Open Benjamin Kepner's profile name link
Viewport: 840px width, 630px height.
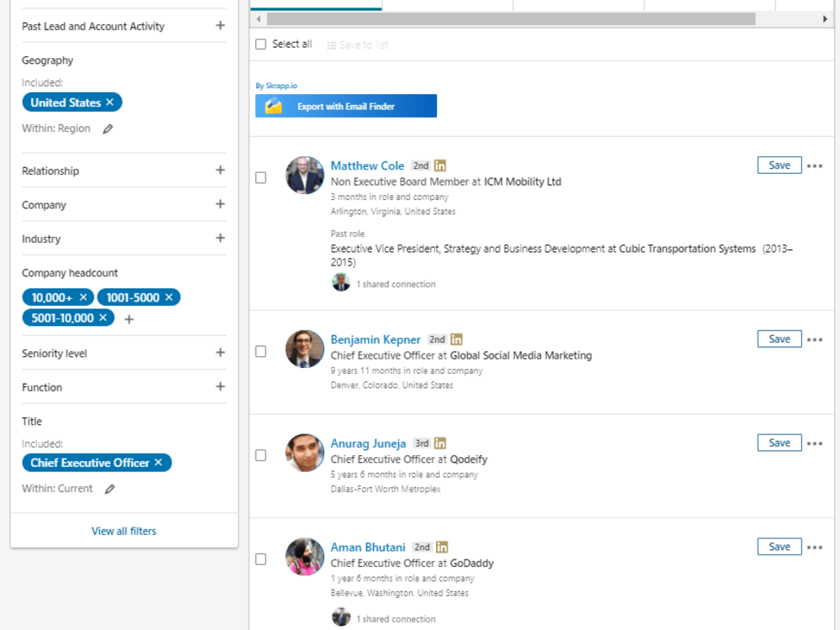[x=375, y=339]
